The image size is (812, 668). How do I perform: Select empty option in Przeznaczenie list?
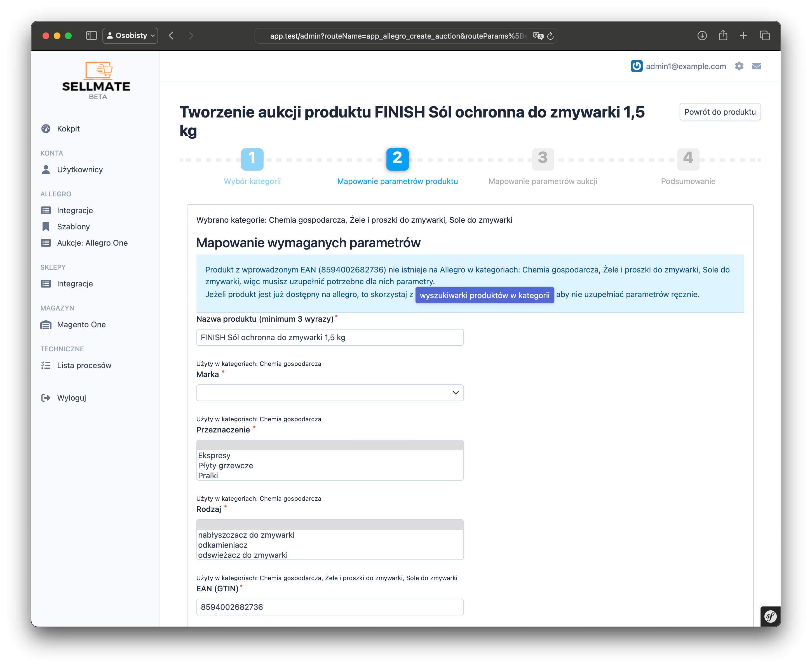(329, 445)
